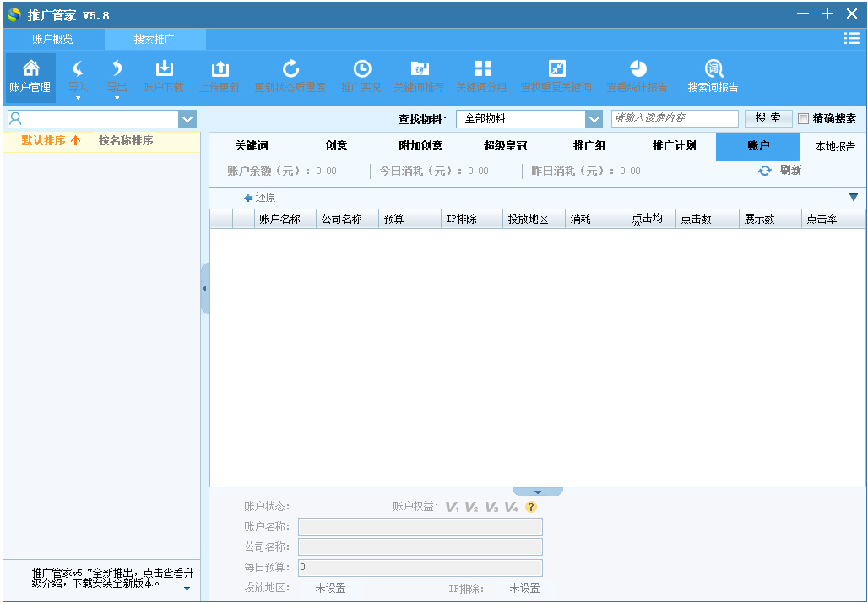Screen dimensions: 868x604
Task: Collapse the bottom account details panel
Action: point(538,492)
